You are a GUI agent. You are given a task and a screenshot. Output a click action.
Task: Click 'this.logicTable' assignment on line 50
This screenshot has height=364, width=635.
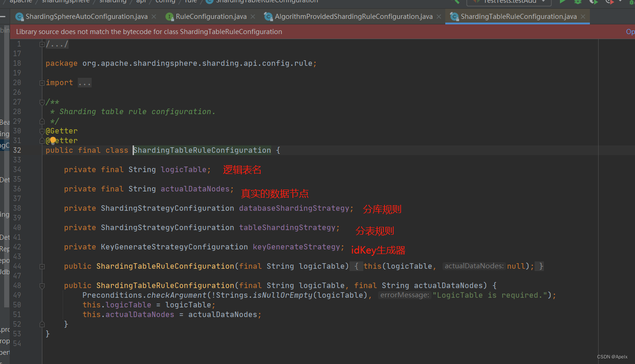117,305
